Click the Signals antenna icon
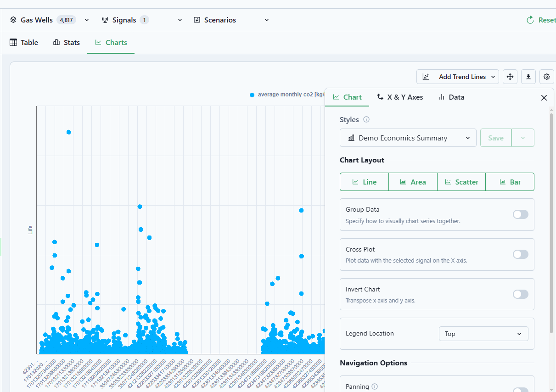556x392 pixels. click(105, 20)
